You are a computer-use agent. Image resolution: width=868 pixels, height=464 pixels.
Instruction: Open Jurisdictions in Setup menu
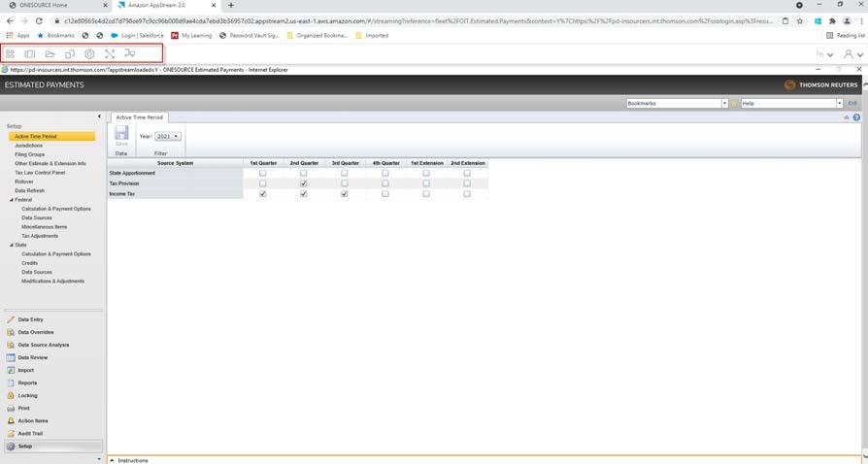tap(29, 146)
